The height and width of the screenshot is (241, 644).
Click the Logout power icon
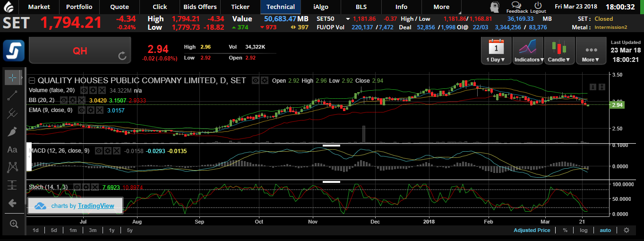(x=538, y=5)
